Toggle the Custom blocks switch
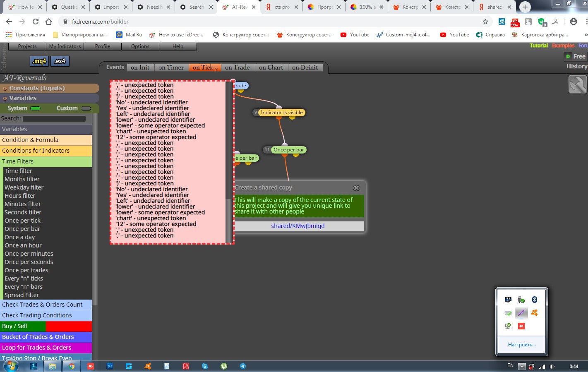 coord(86,108)
